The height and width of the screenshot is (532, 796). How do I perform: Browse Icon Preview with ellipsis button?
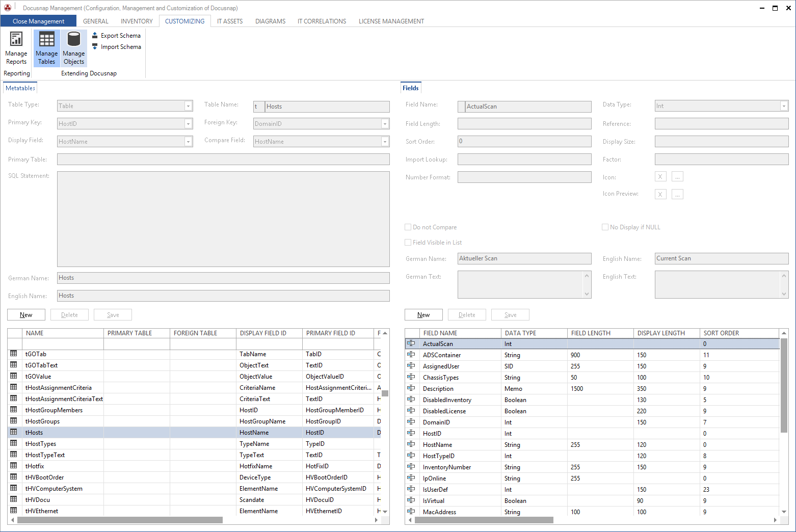677,194
